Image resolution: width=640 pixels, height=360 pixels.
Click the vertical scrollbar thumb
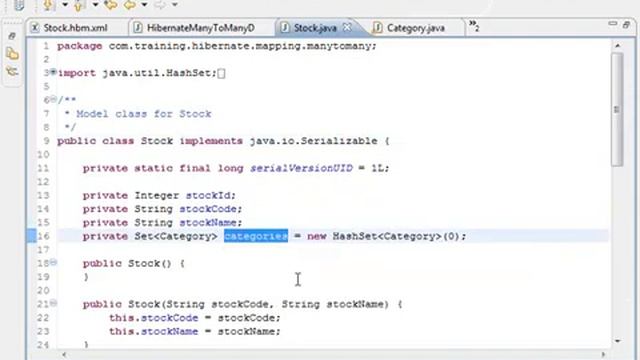(x=618, y=109)
